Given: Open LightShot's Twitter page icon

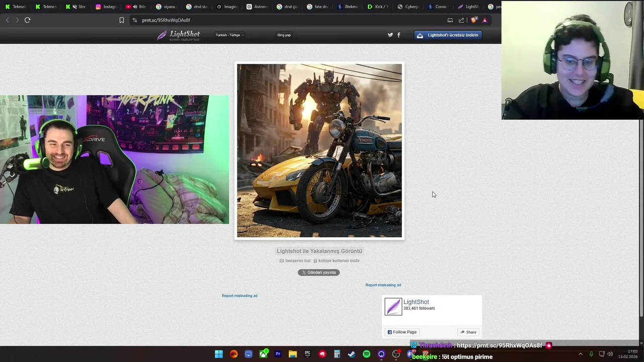Looking at the screenshot, I should coord(390,35).
